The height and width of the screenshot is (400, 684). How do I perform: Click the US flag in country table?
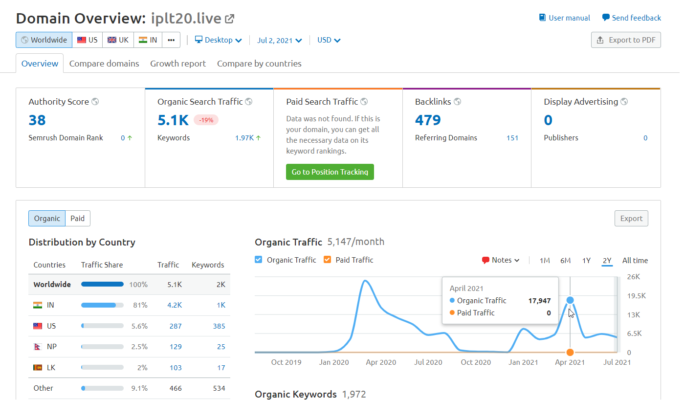click(38, 326)
